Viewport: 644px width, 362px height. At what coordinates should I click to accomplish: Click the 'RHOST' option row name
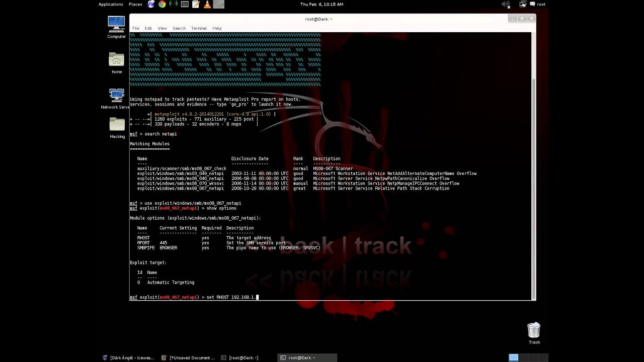tap(143, 238)
